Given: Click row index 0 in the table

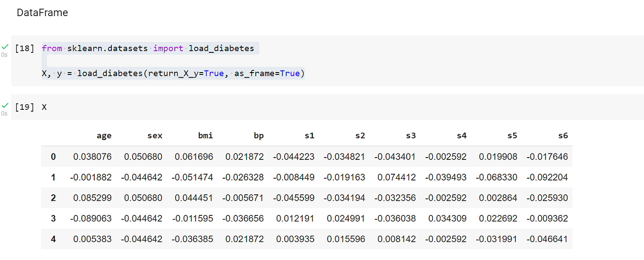Looking at the screenshot, I should point(53,157).
